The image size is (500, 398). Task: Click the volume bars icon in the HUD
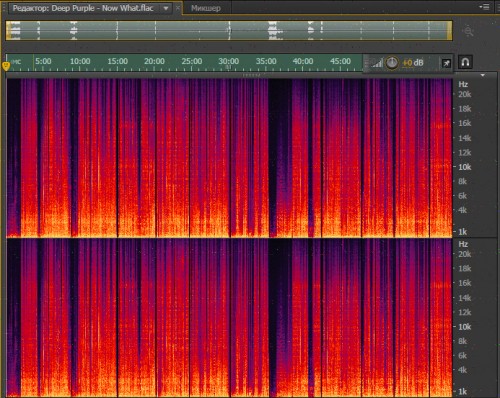(377, 63)
